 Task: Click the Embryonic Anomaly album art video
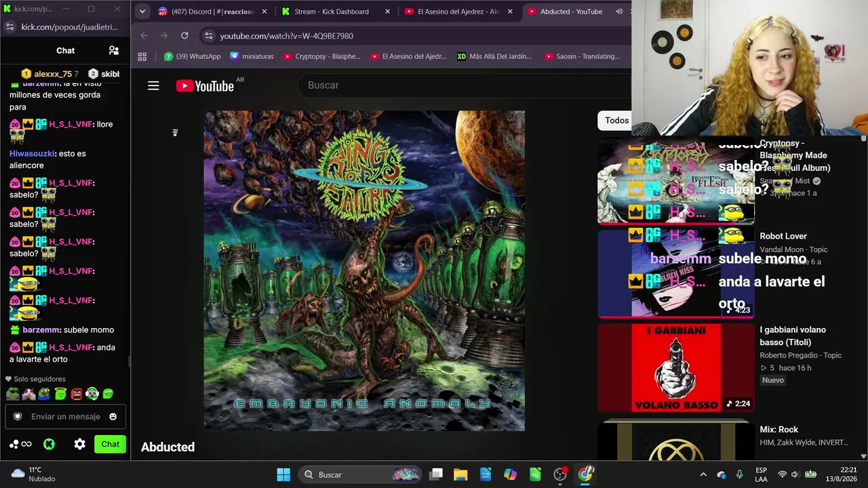pos(364,271)
